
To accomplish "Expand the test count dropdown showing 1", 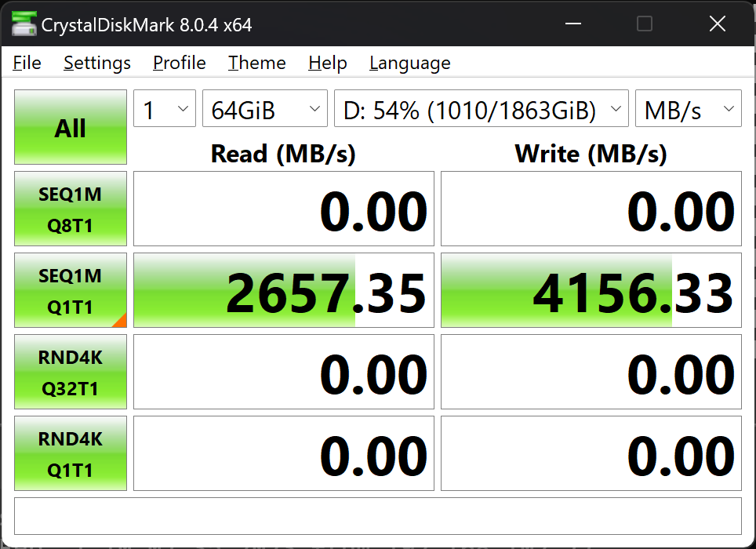I will point(165,108).
